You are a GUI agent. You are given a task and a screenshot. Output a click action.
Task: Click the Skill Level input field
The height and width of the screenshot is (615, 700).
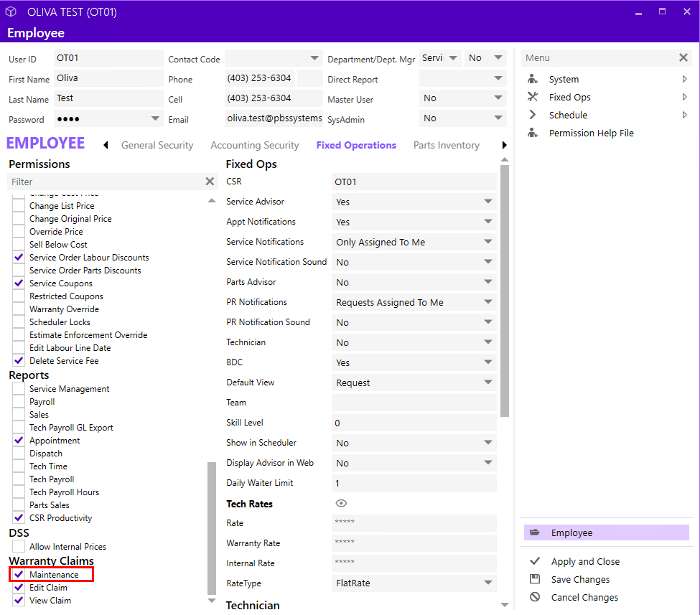(414, 423)
